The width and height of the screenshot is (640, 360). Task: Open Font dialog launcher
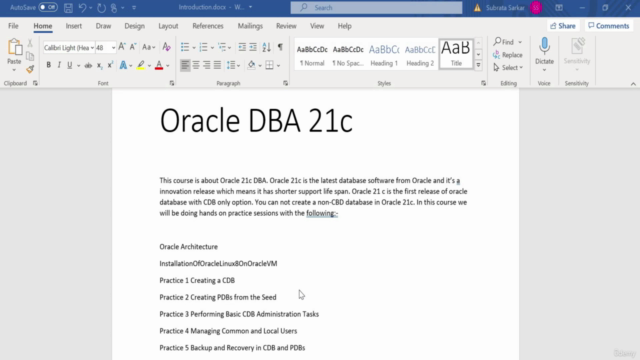[171, 83]
